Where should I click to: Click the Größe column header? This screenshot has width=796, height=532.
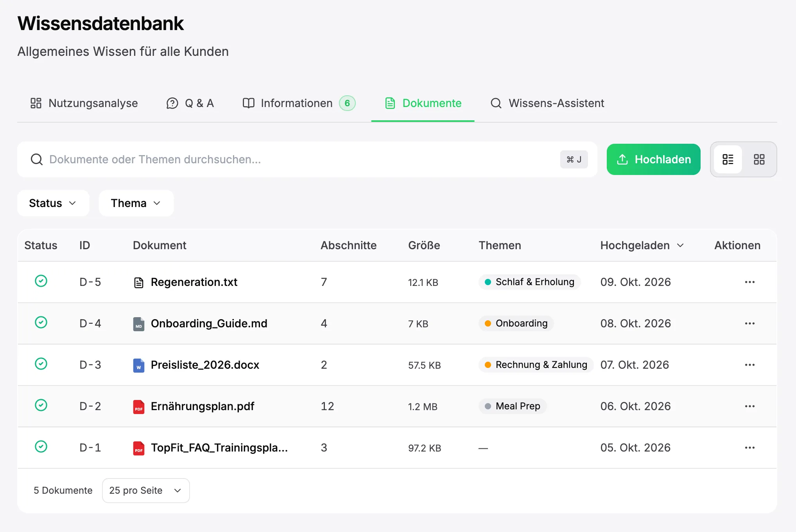pos(424,245)
